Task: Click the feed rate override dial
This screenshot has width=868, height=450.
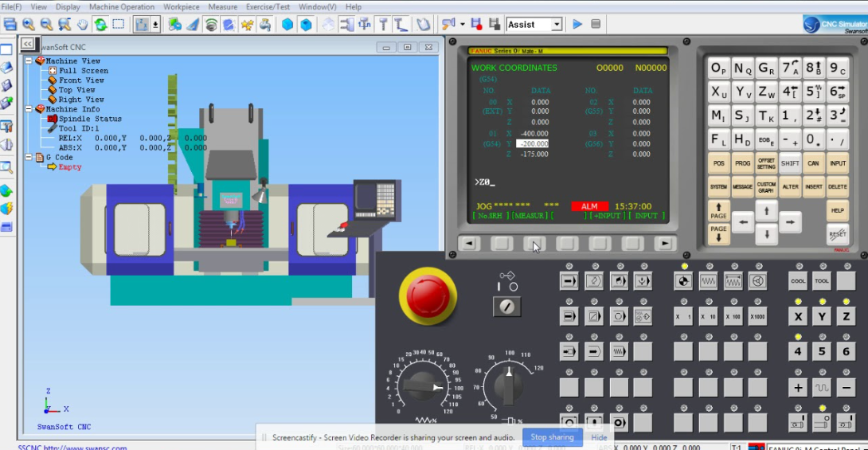Action: coord(422,385)
